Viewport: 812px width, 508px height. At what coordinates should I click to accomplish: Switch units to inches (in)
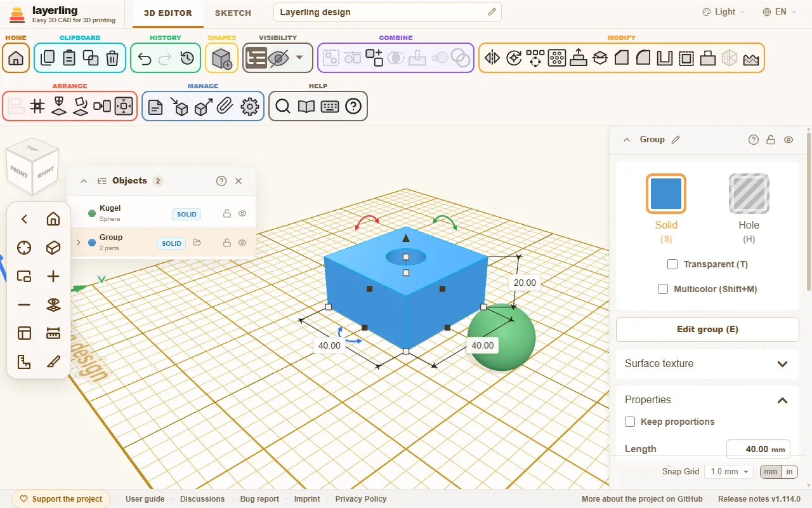(789, 472)
